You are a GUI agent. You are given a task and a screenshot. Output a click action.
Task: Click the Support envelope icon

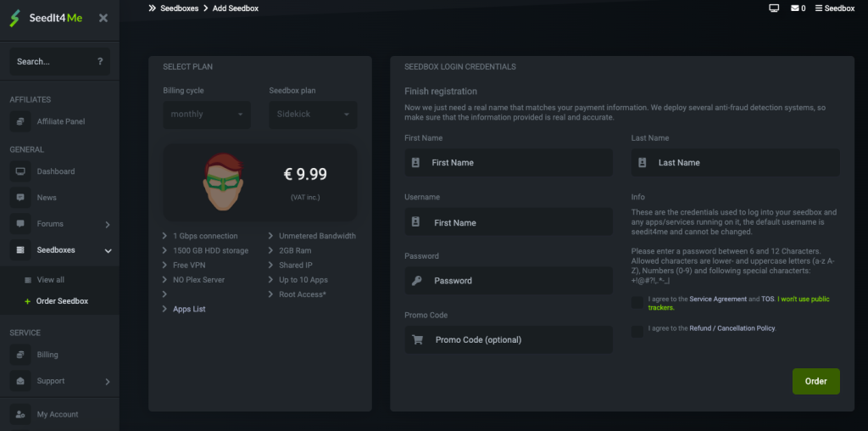point(20,381)
